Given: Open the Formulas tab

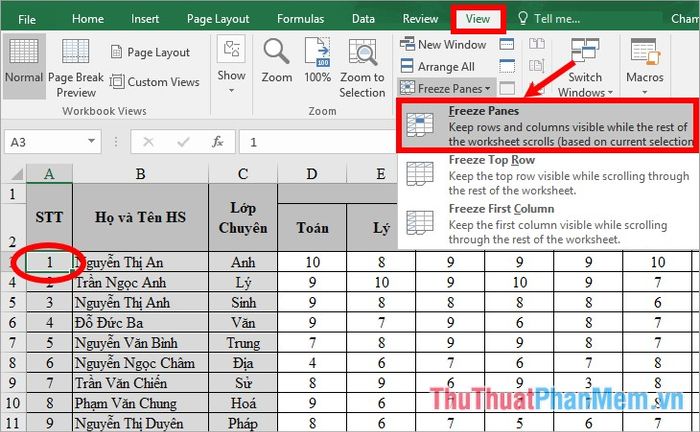Looking at the screenshot, I should tap(300, 19).
